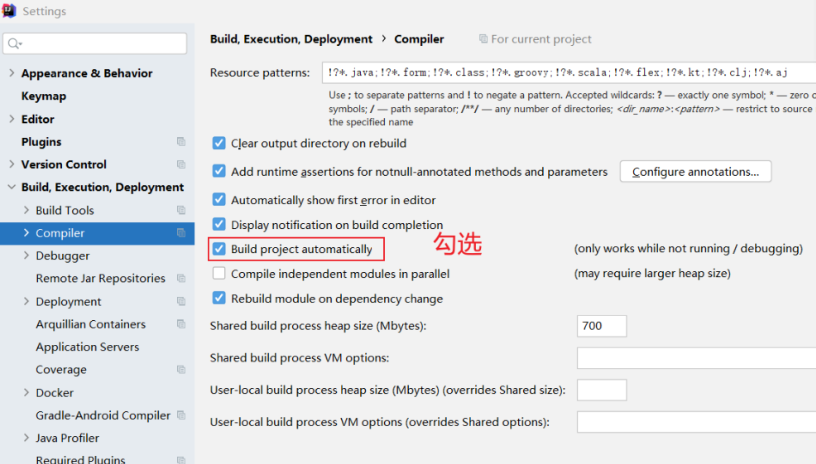
Task: Open the Keymap settings page
Action: click(x=43, y=96)
